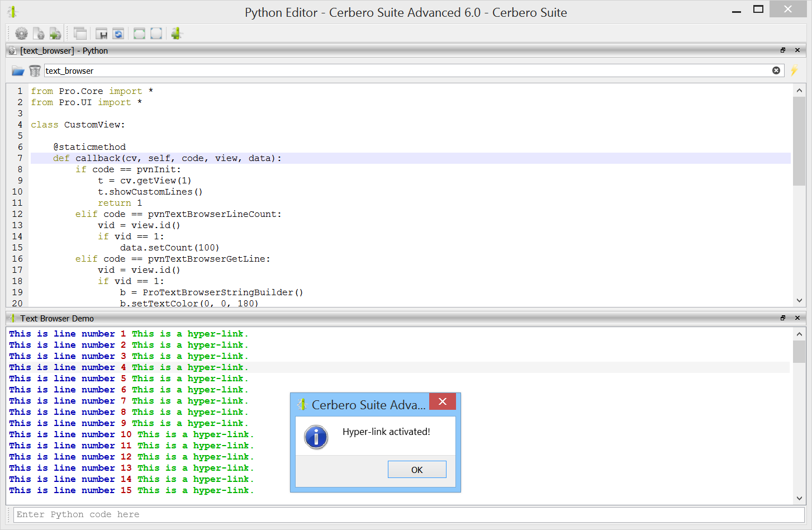Click the [text_browser] panel title icon

12,50
